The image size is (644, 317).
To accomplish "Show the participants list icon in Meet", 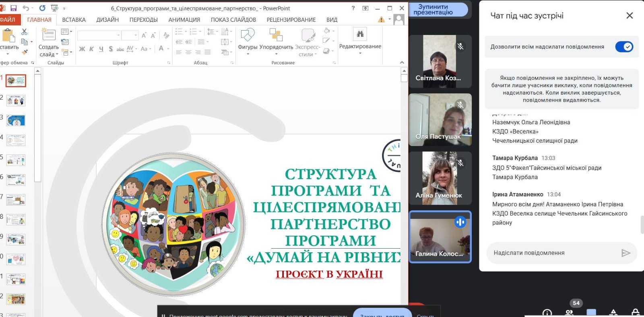I will (x=569, y=313).
